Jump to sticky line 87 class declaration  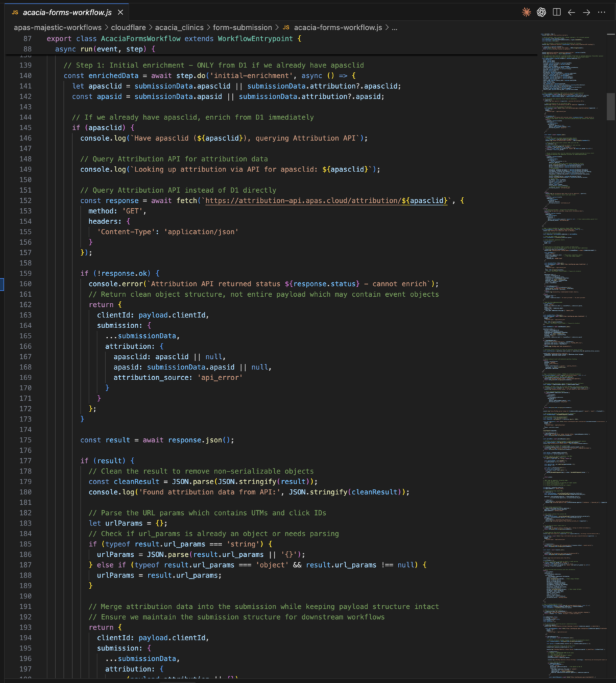click(x=173, y=39)
